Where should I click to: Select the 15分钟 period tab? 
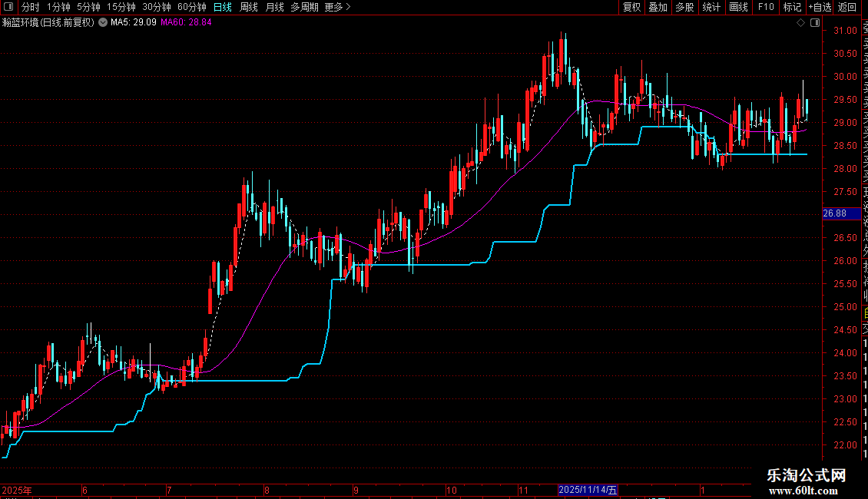[121, 7]
